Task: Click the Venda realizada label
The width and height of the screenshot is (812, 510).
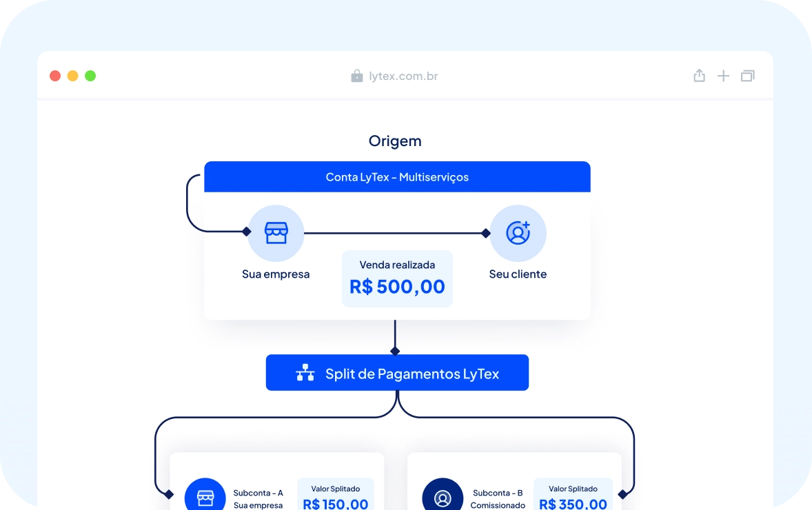Action: click(397, 265)
